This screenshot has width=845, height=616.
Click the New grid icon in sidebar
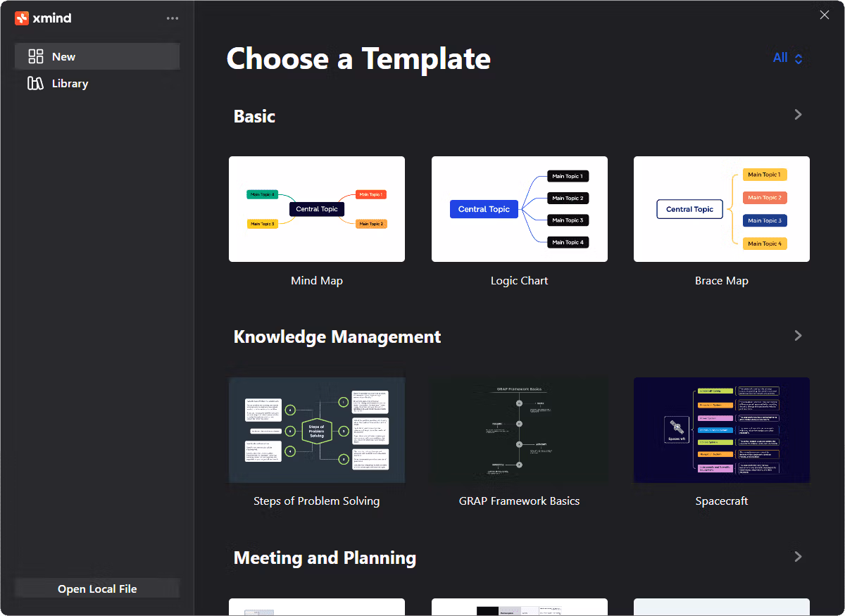coord(36,56)
